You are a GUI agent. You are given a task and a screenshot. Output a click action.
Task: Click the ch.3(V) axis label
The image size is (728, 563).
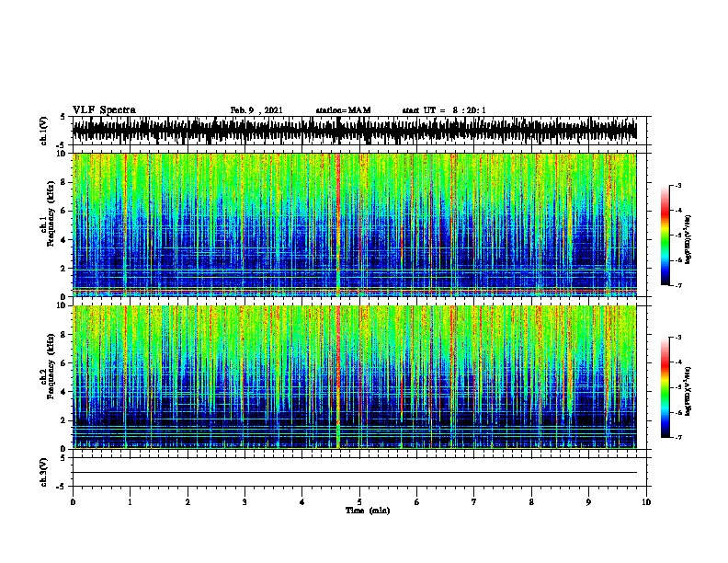43,472
